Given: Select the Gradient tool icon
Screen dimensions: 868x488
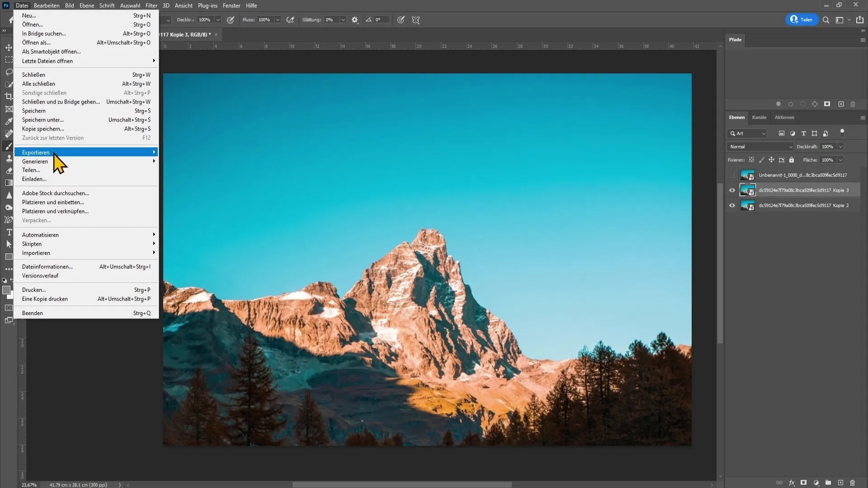Looking at the screenshot, I should pyautogui.click(x=8, y=183).
